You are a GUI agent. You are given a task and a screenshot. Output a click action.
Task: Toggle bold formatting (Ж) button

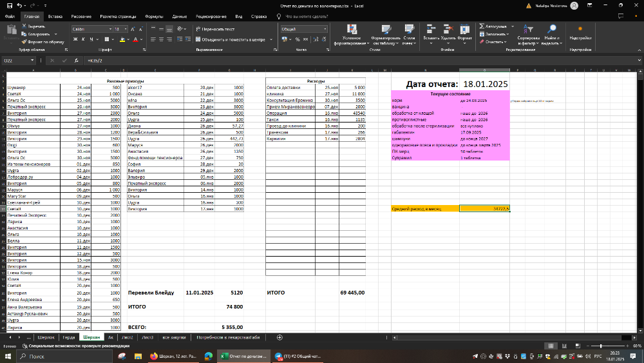[x=75, y=39]
